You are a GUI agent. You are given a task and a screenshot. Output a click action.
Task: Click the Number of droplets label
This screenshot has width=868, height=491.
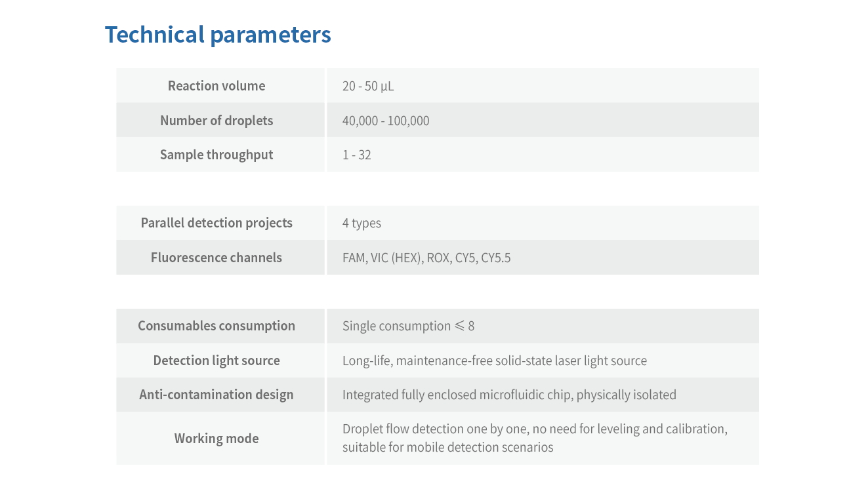click(x=217, y=121)
